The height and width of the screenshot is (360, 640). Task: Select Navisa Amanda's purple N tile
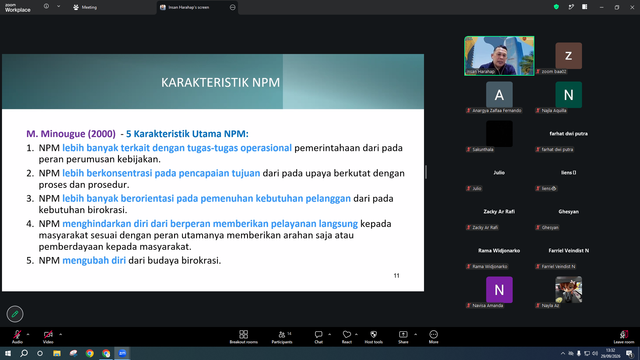point(499,290)
